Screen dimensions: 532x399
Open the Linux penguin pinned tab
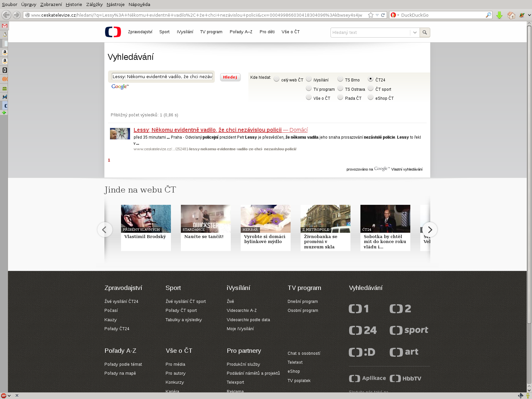(x=5, y=34)
